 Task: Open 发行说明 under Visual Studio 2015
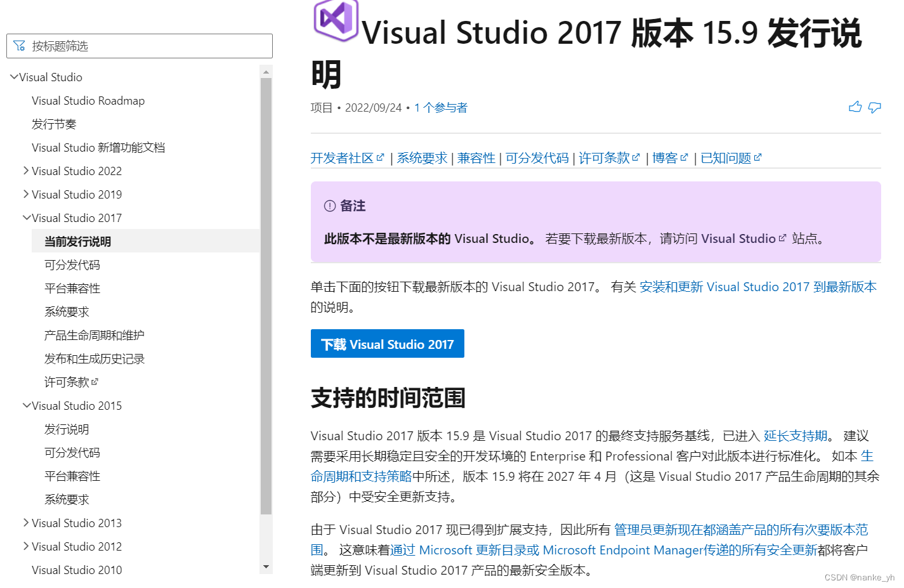coord(67,429)
